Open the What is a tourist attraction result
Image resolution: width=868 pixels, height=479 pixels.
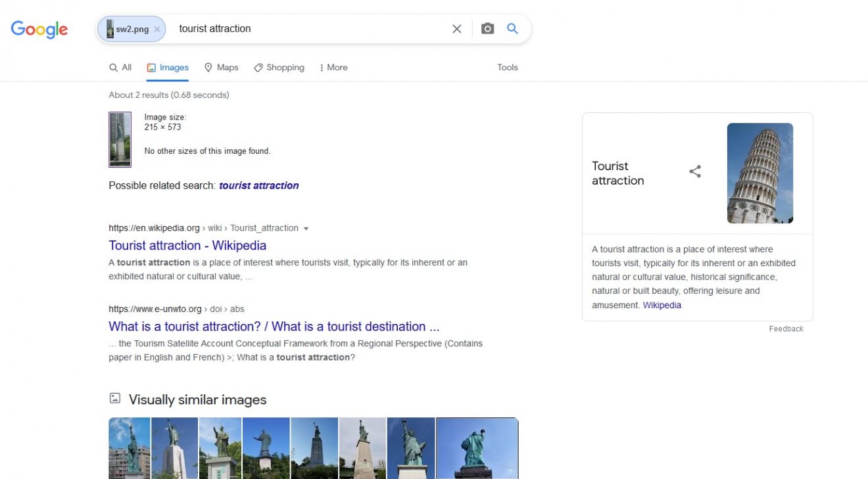tap(274, 327)
